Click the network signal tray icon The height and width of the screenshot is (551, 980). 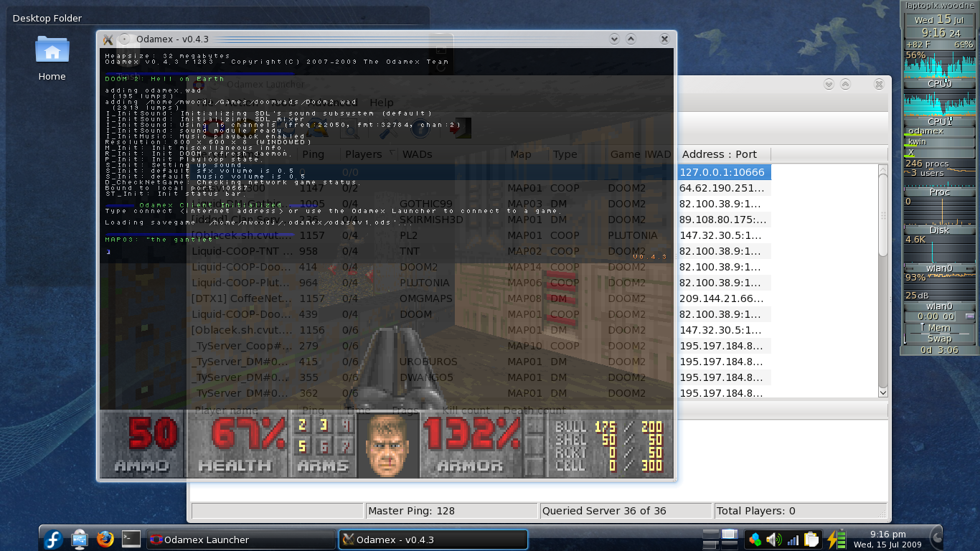tap(793, 540)
